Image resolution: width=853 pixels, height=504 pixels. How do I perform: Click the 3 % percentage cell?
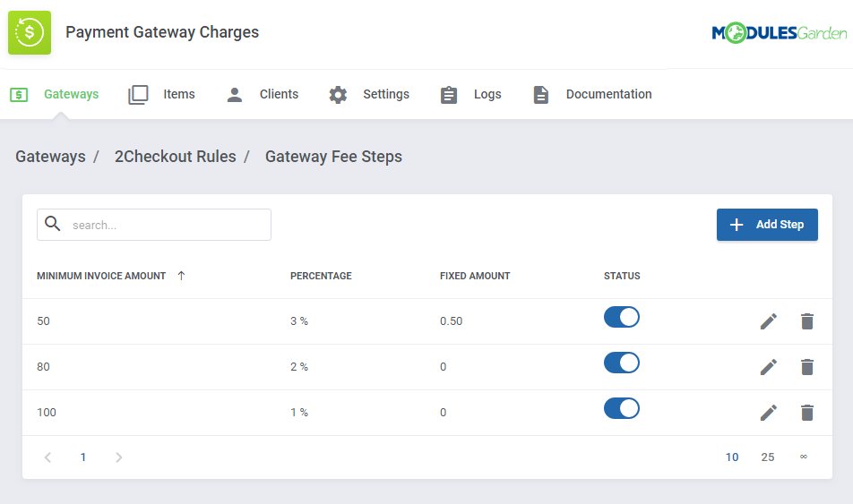click(x=299, y=321)
